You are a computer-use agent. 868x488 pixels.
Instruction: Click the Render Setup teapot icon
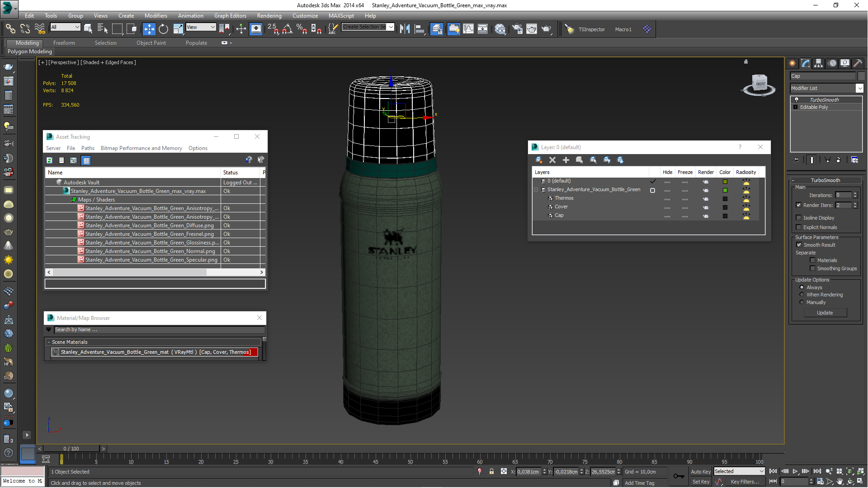pyautogui.click(x=517, y=29)
